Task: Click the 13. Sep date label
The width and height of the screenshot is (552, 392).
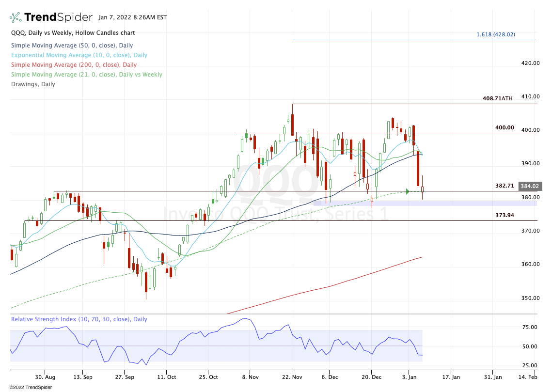Action: point(83,377)
